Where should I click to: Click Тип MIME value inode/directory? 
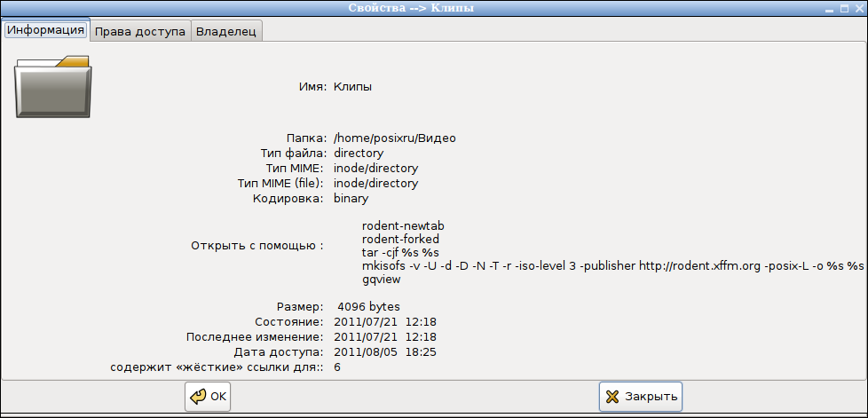point(376,169)
